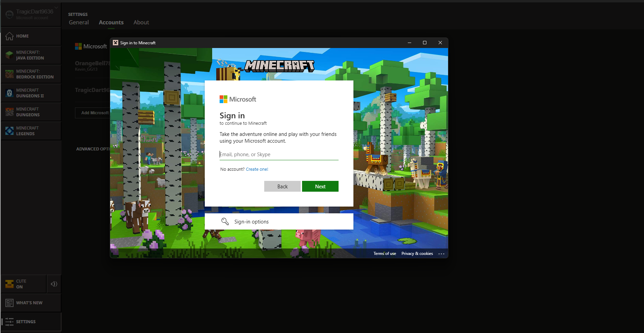Click the Add Microsoft account button

tap(93, 113)
